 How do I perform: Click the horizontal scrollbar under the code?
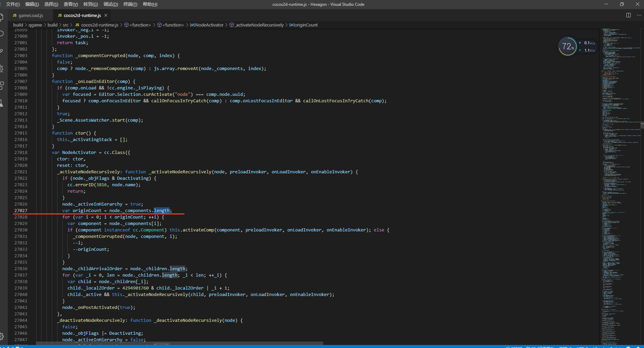(x=180, y=343)
